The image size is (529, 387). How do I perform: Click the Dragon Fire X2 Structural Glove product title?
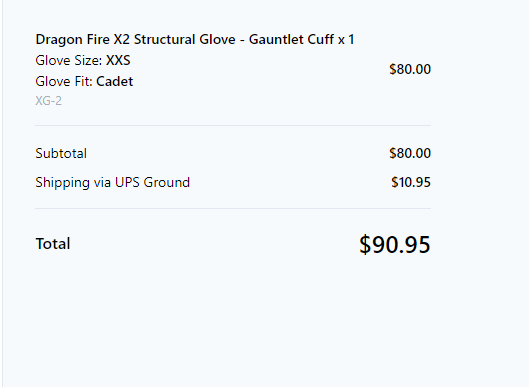195,39
